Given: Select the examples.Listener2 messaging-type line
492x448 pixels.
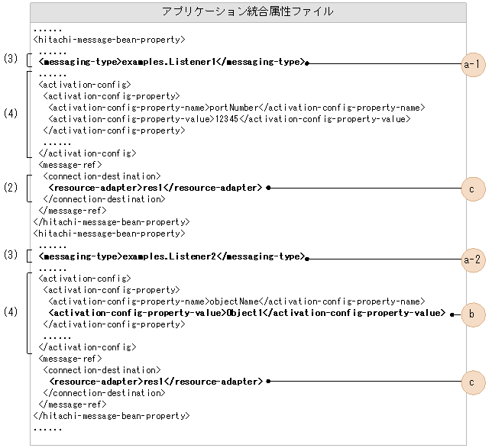Looking at the screenshot, I should coord(171,257).
